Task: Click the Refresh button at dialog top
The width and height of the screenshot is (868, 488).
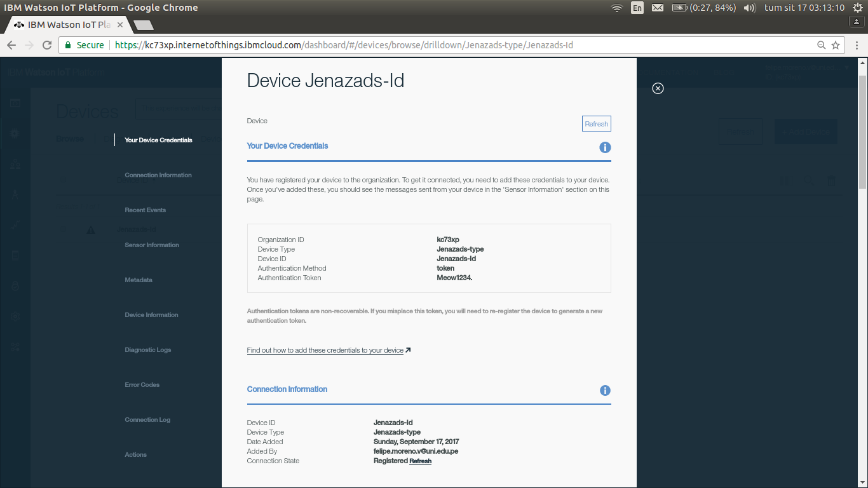Action: point(597,124)
